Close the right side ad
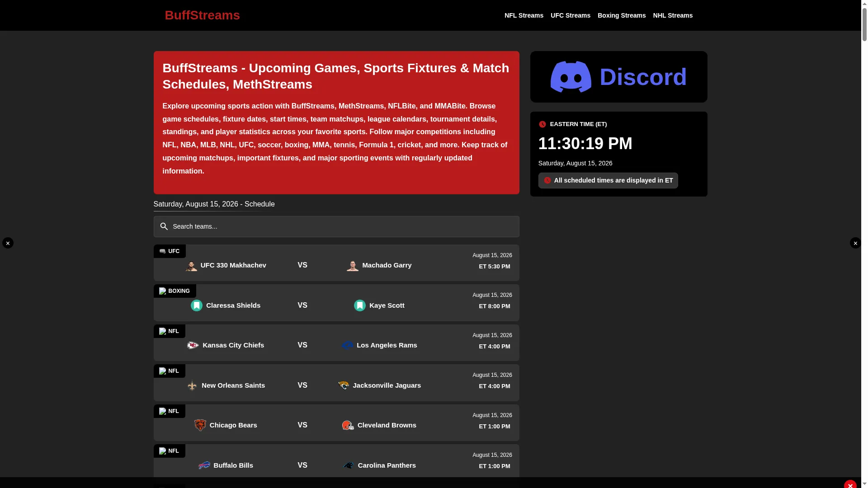This screenshot has width=868, height=488. 855,243
